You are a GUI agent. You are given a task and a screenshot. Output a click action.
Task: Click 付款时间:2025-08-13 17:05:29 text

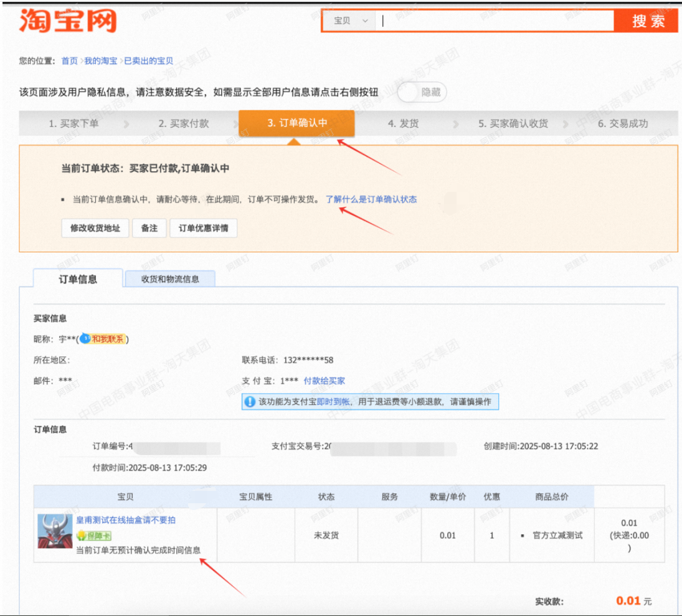click(149, 468)
